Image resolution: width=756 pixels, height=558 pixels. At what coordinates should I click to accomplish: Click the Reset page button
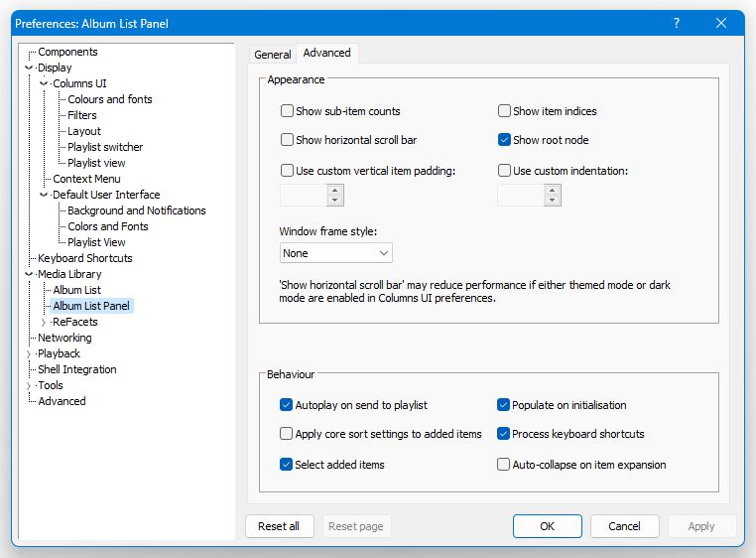click(356, 526)
